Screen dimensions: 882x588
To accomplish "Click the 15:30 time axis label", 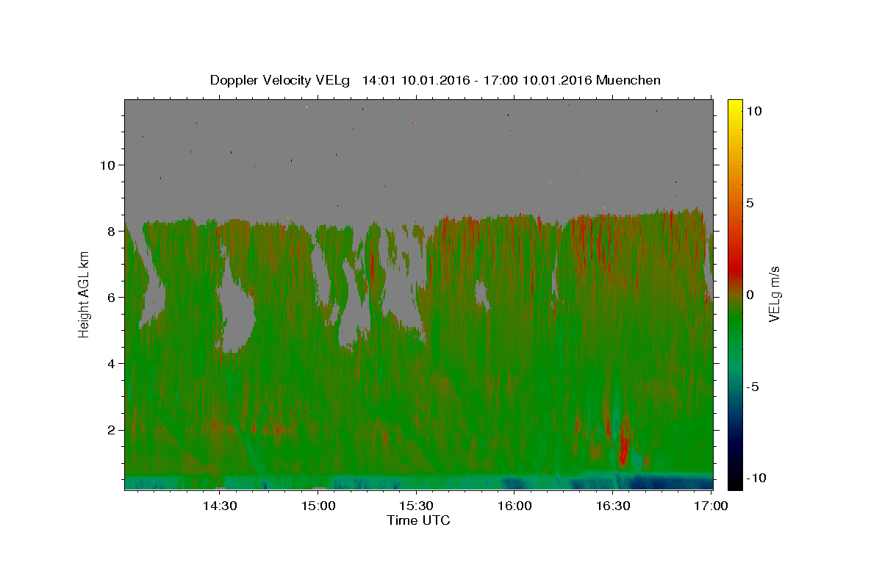I will [416, 506].
